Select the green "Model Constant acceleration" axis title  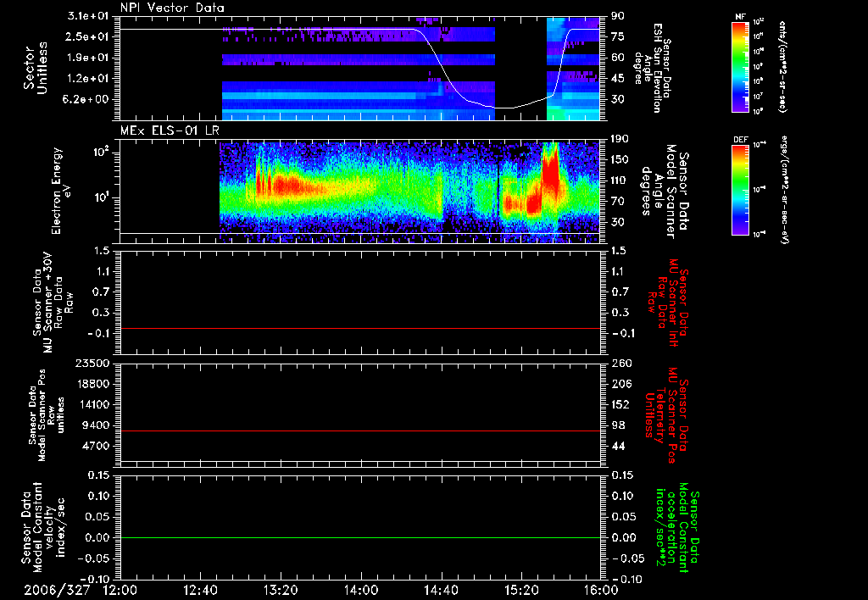[677, 529]
